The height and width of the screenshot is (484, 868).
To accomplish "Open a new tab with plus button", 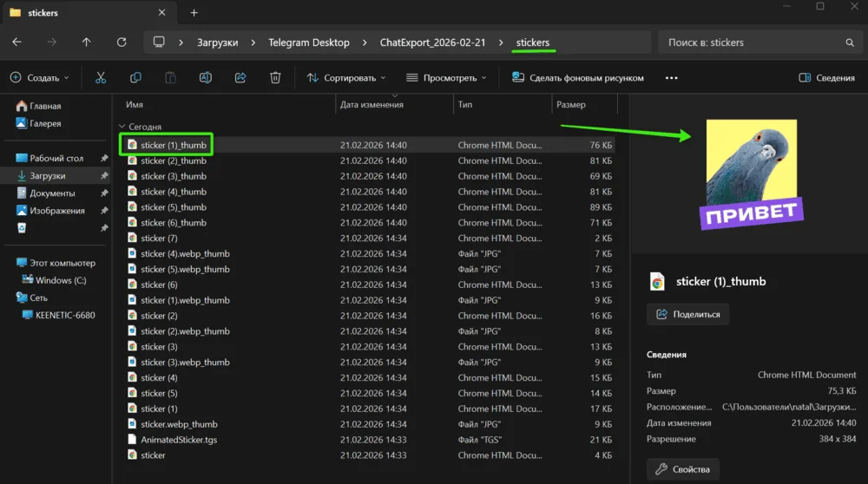I will (x=194, y=13).
